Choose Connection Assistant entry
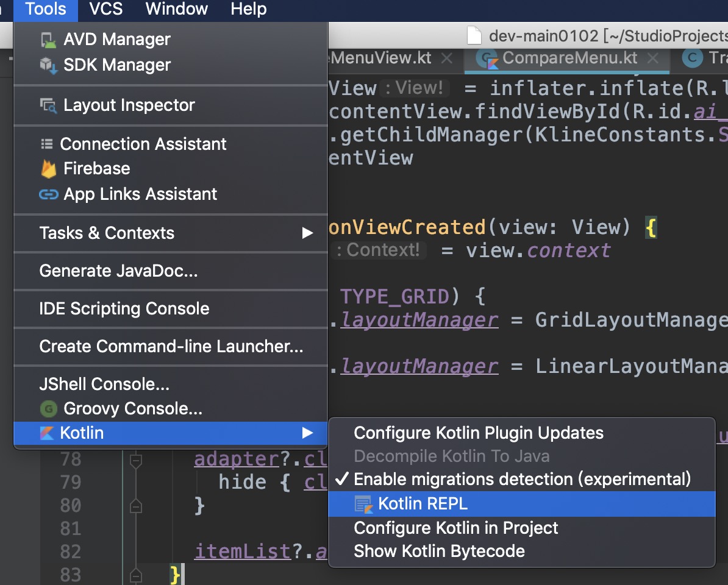728x585 pixels. tap(171, 144)
